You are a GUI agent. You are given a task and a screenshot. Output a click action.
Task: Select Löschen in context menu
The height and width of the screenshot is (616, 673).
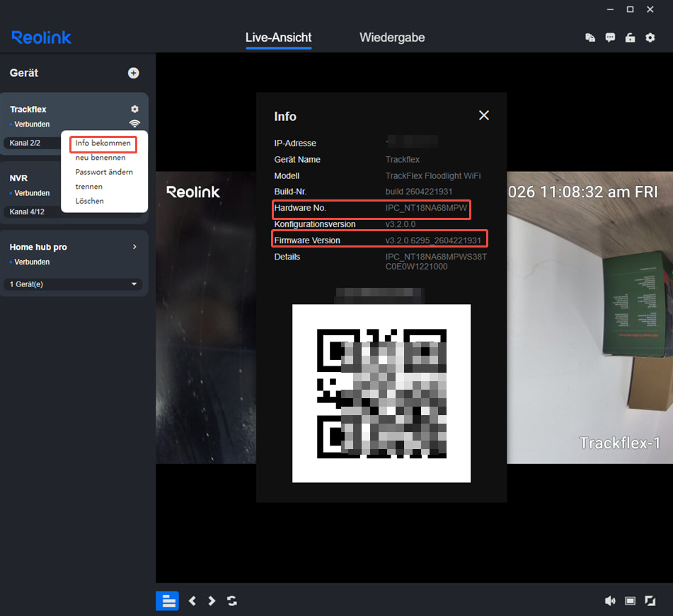(x=90, y=201)
